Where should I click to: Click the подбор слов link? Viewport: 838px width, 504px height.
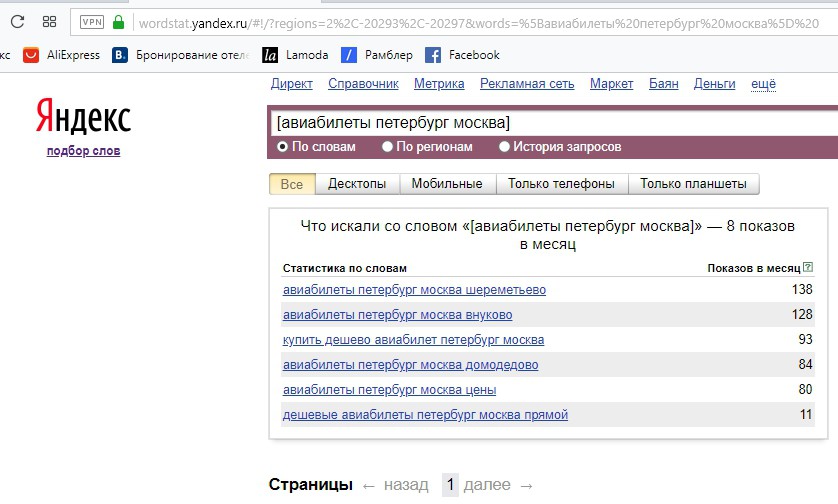(x=83, y=151)
